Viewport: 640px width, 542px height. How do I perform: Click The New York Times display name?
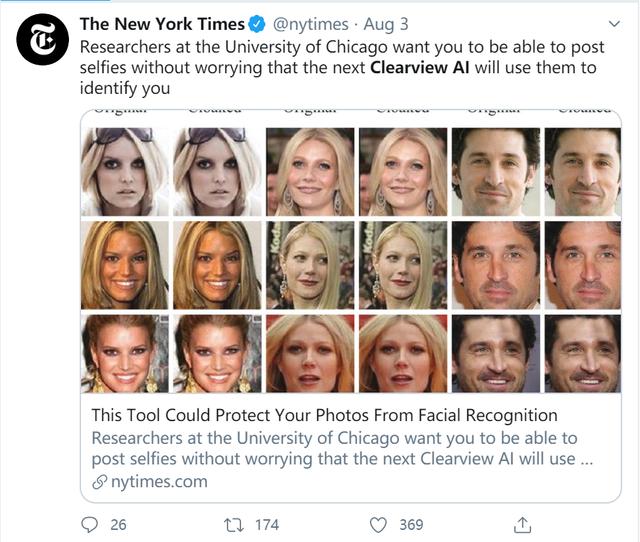162,24
